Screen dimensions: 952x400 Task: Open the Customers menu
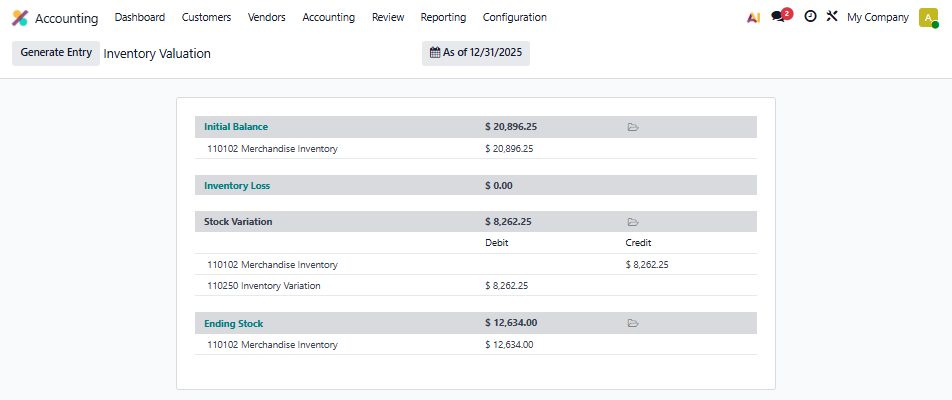coord(206,17)
